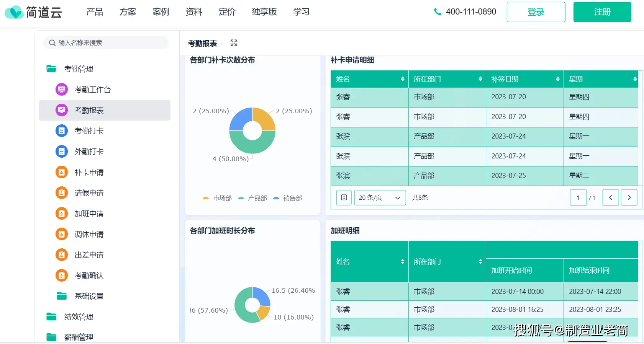Click the 2023-07-14 22:00 cell in 加班明细
The width and height of the screenshot is (644, 344).
(601, 292)
